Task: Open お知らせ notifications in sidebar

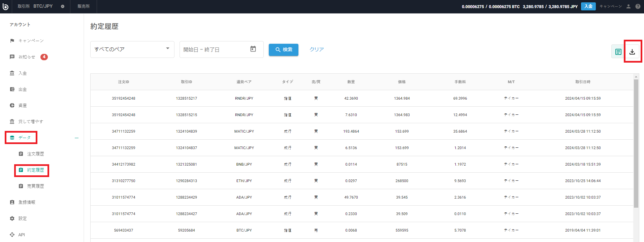Action: (x=27, y=57)
